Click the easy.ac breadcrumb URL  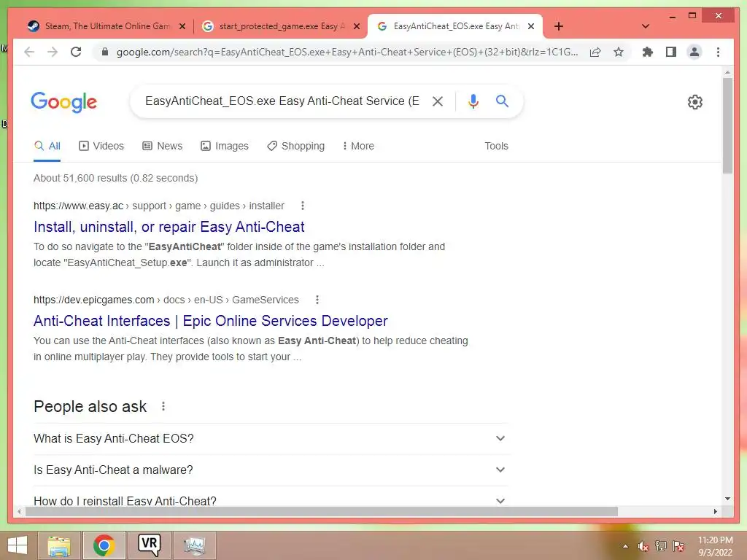[158, 206]
